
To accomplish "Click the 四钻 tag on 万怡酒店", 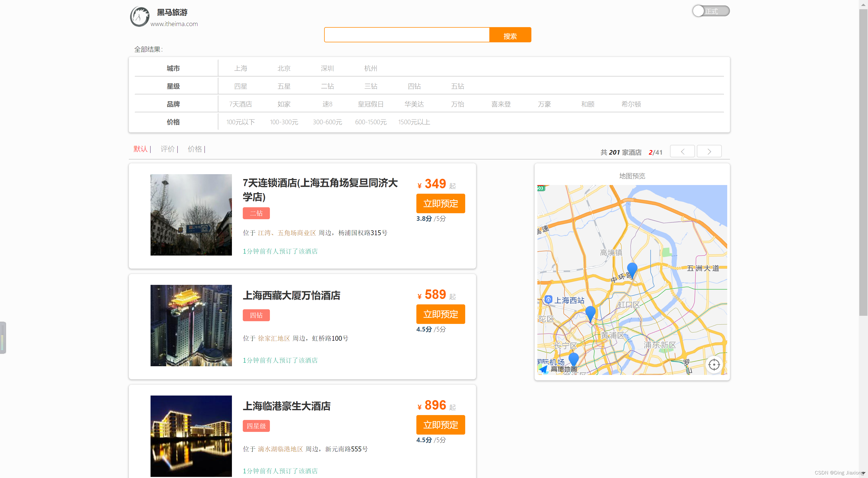I will tap(256, 315).
